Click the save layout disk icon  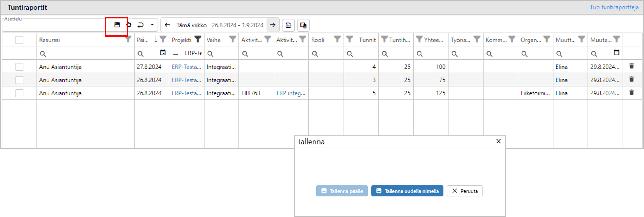[117, 25]
